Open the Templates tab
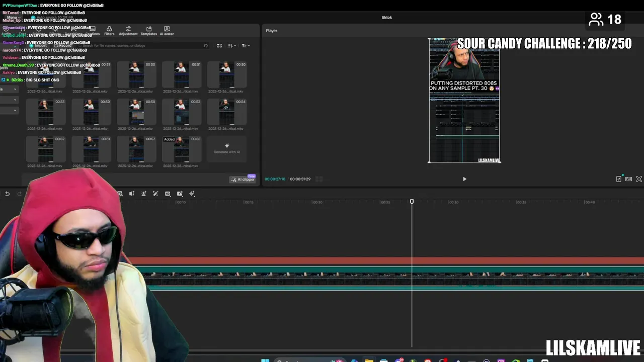Screen dimensions: 644x362 pos(148,31)
